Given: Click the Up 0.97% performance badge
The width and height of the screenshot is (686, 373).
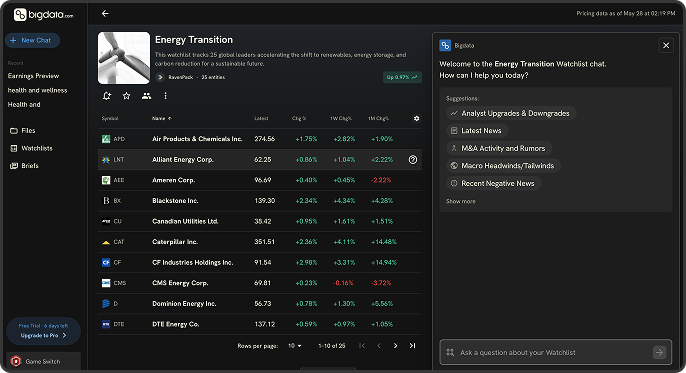Looking at the screenshot, I should coord(402,77).
